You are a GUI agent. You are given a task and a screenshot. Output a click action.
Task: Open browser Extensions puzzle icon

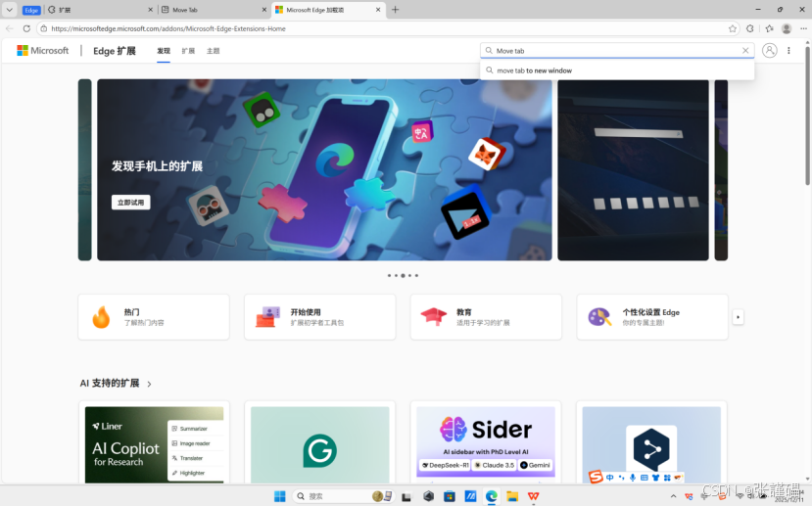[750, 28]
